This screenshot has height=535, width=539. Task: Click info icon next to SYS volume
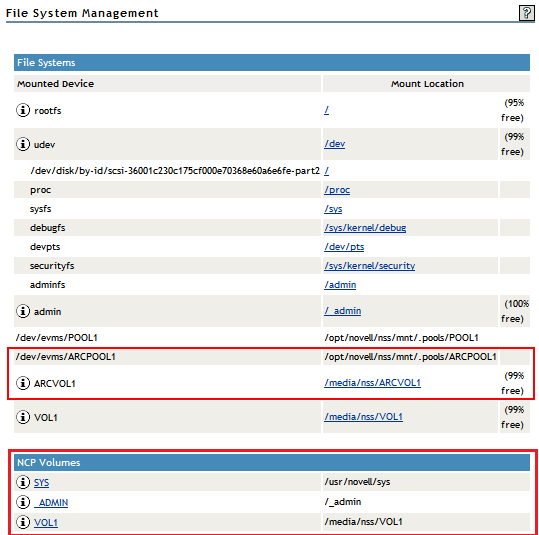(23, 482)
